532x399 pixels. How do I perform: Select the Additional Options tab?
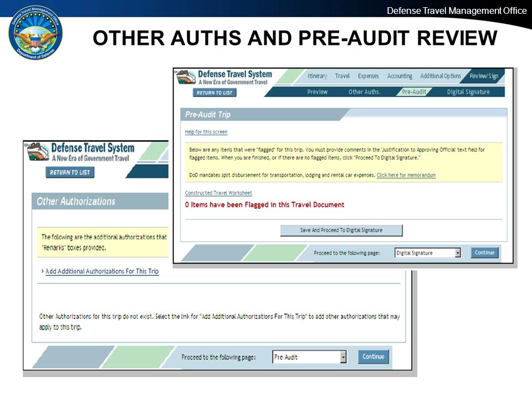(x=441, y=76)
